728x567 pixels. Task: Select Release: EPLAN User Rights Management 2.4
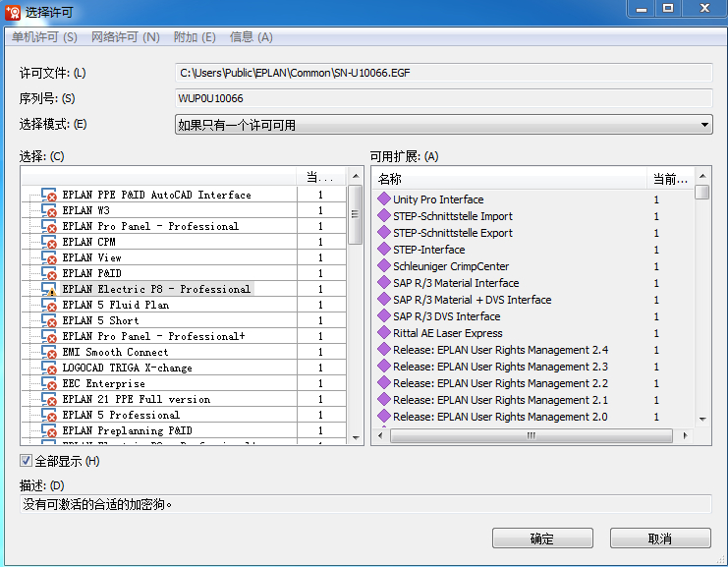coord(500,350)
